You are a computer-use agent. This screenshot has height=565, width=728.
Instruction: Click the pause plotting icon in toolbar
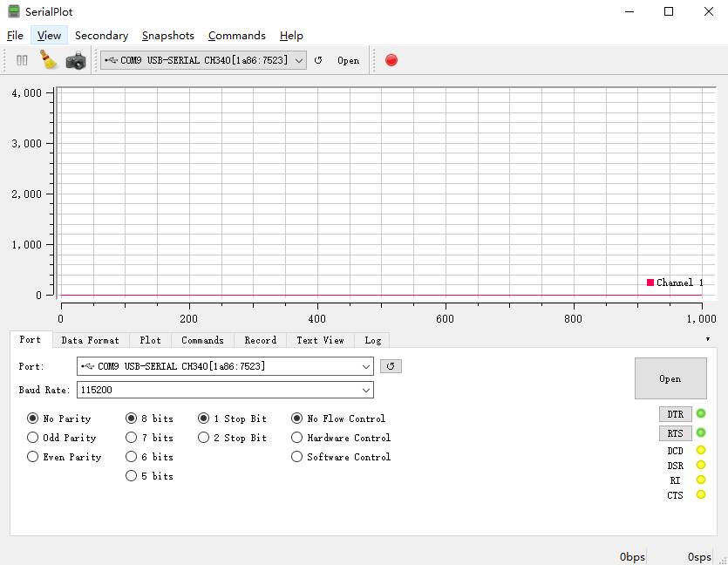pyautogui.click(x=23, y=60)
